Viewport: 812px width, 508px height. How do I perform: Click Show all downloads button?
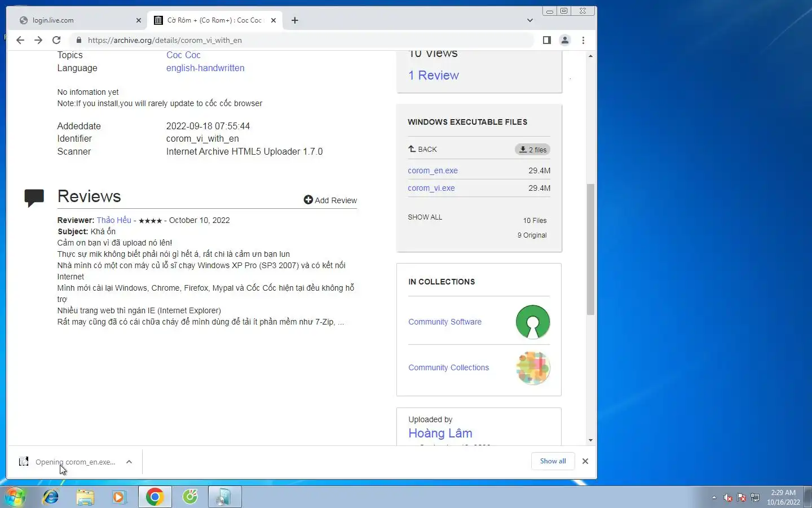point(553,461)
